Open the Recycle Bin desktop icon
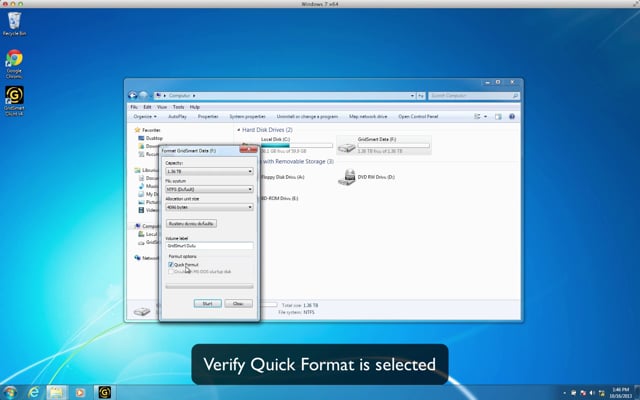The height and width of the screenshot is (400, 640). tap(14, 24)
